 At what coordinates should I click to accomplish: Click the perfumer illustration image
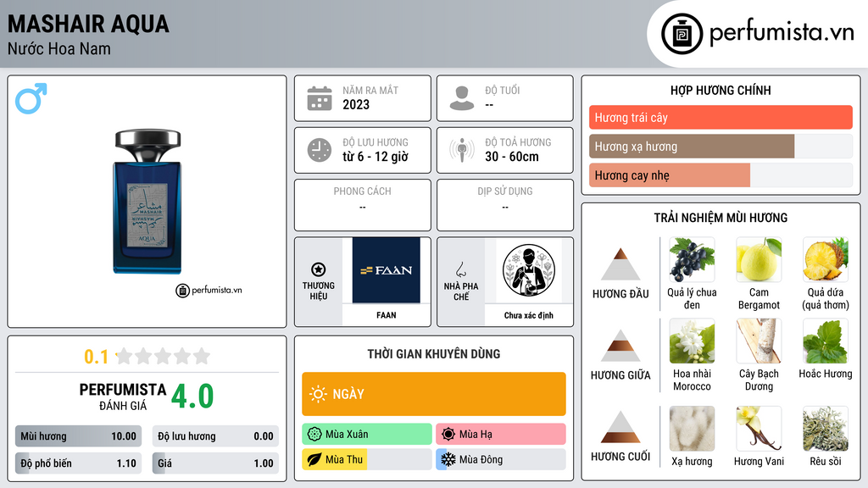click(529, 270)
